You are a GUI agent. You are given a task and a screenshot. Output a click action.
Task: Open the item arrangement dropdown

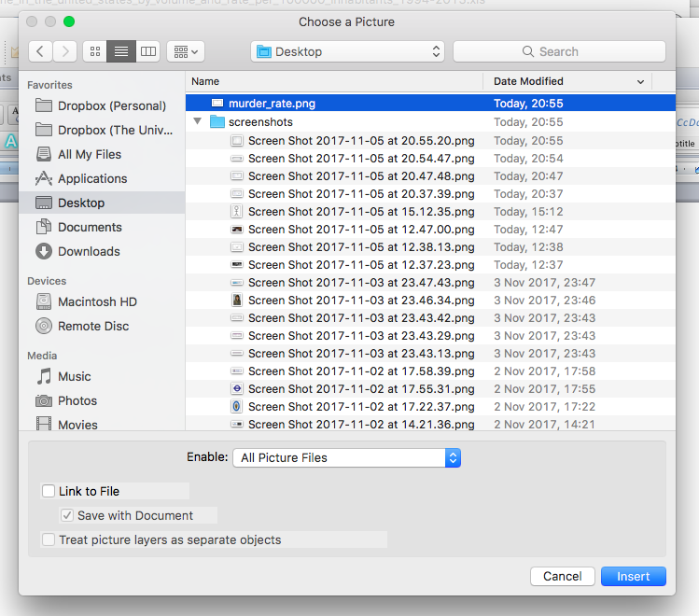pos(186,51)
